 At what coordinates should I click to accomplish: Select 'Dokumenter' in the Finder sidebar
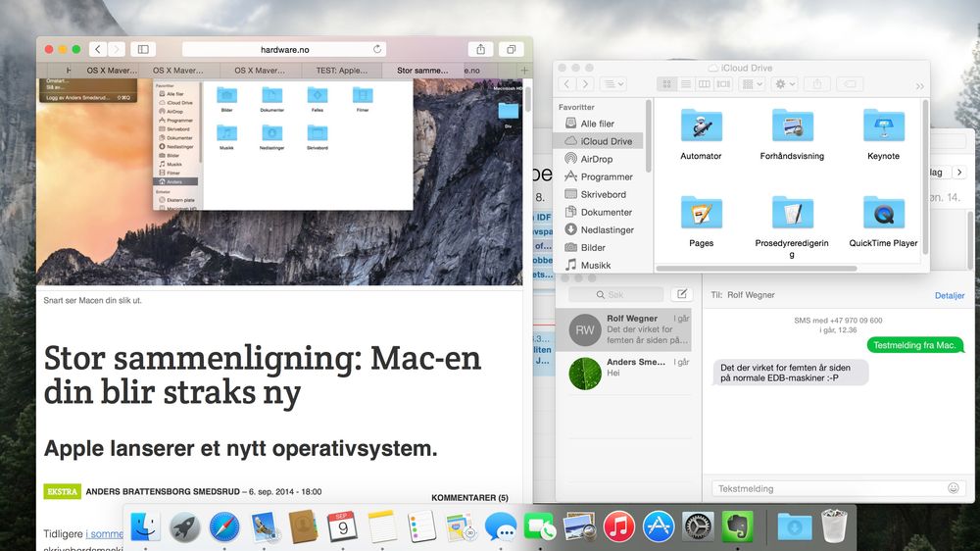point(599,212)
